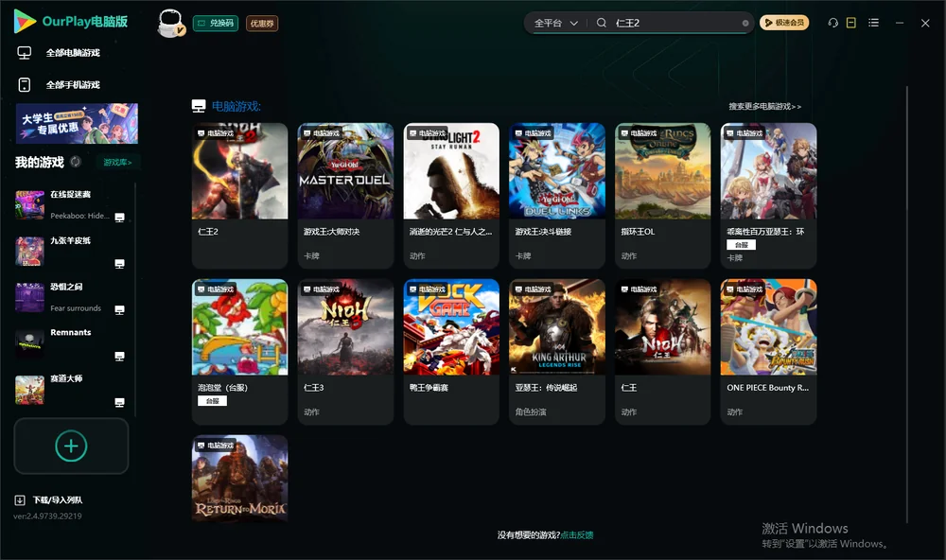This screenshot has width=946, height=560.
Task: Open the 游戏王决斗链接 Duel Links card
Action: (557, 196)
